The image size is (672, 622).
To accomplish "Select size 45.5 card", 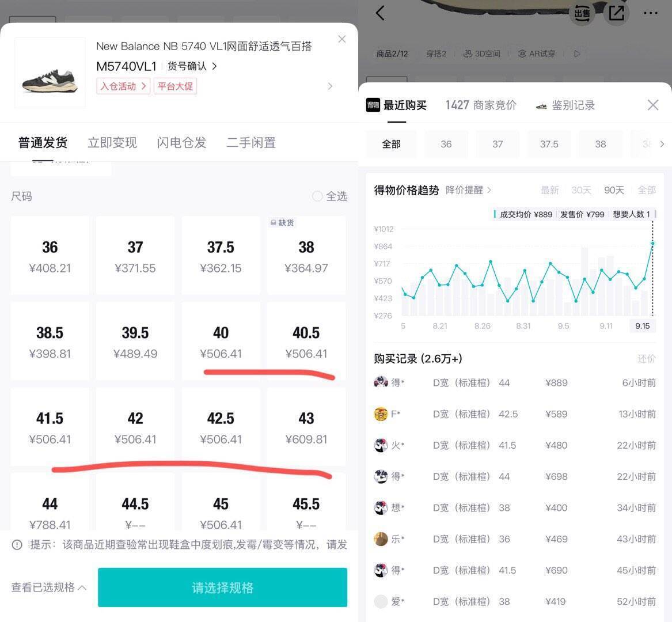I will 306,502.
